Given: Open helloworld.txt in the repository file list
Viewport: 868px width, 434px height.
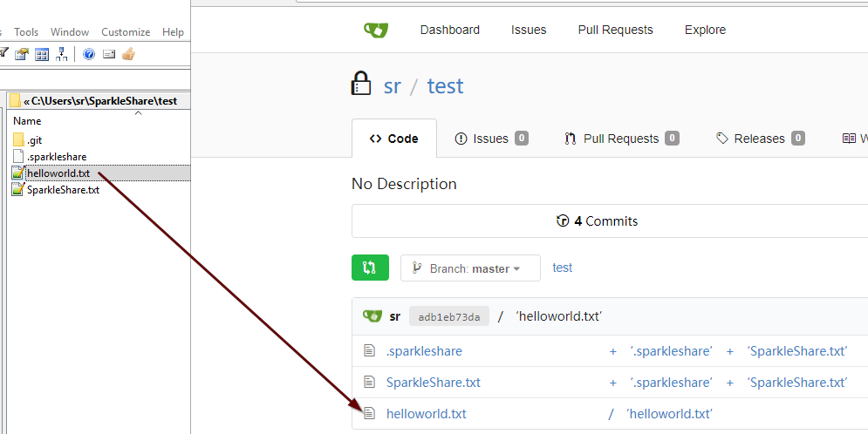Looking at the screenshot, I should coord(426,414).
